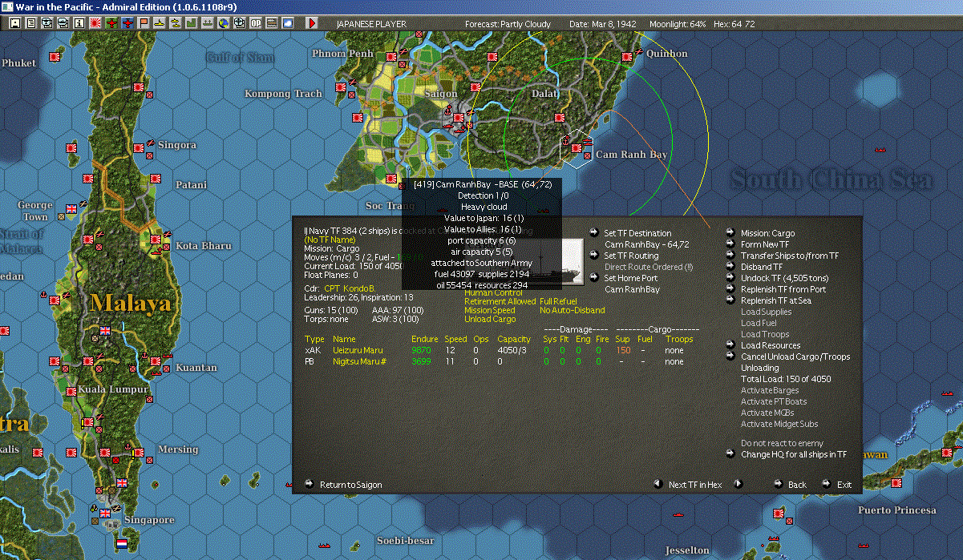Click arrow beside Form New TF

point(730,244)
